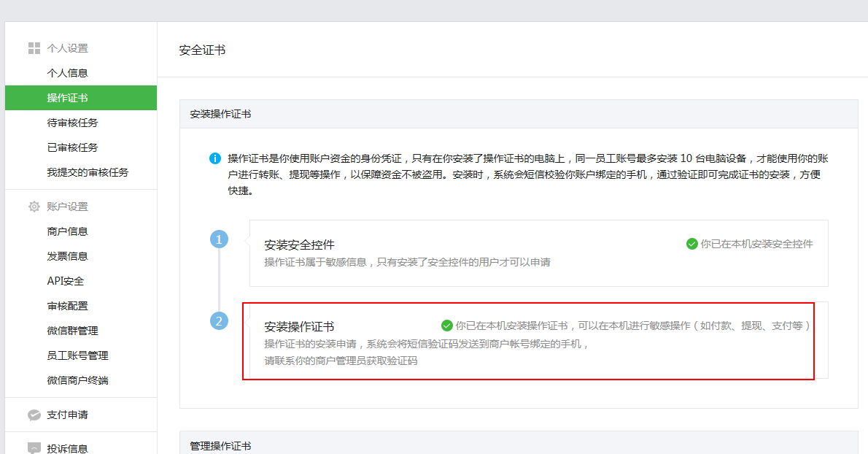Click the 支付申请 checkmark icon
Viewport: 868px width, 454px height.
[34, 415]
